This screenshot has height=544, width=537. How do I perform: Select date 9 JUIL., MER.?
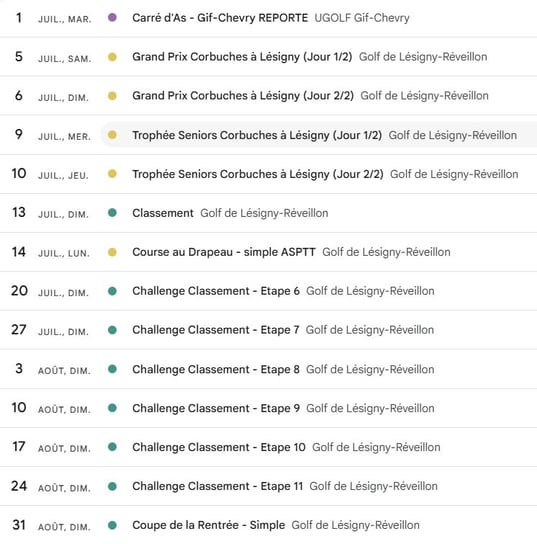click(53, 135)
